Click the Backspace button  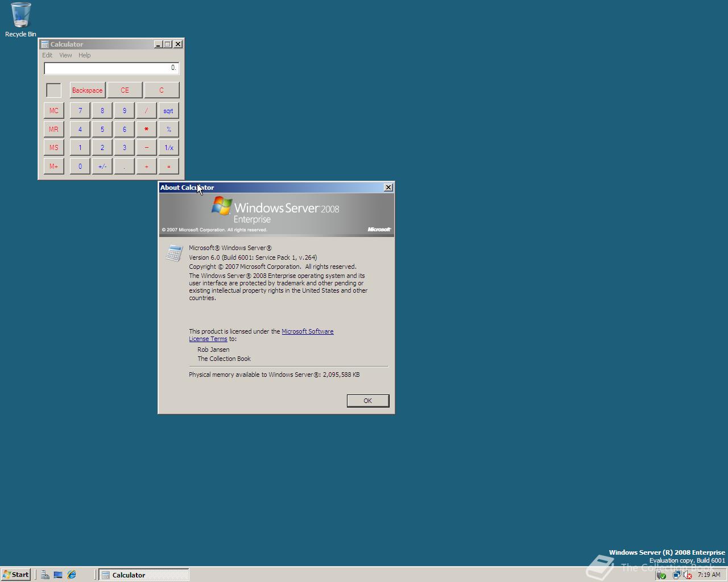(x=88, y=90)
